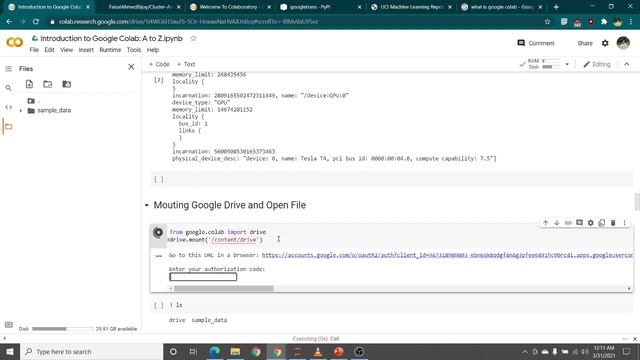Add a new Text cell
This screenshot has width=640, height=360.
(186, 64)
